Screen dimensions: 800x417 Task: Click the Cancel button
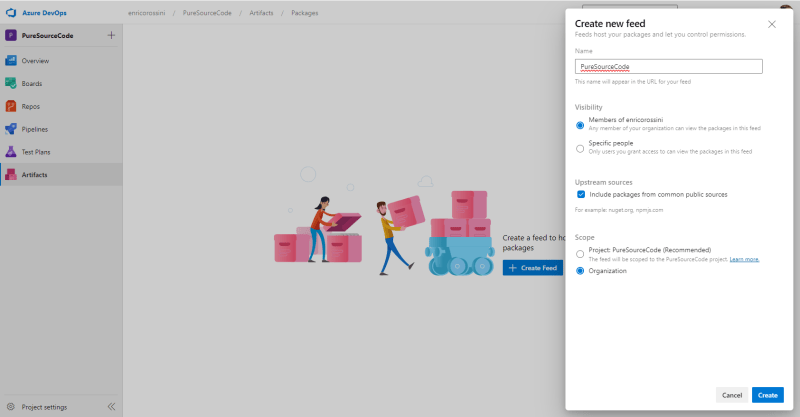click(732, 395)
